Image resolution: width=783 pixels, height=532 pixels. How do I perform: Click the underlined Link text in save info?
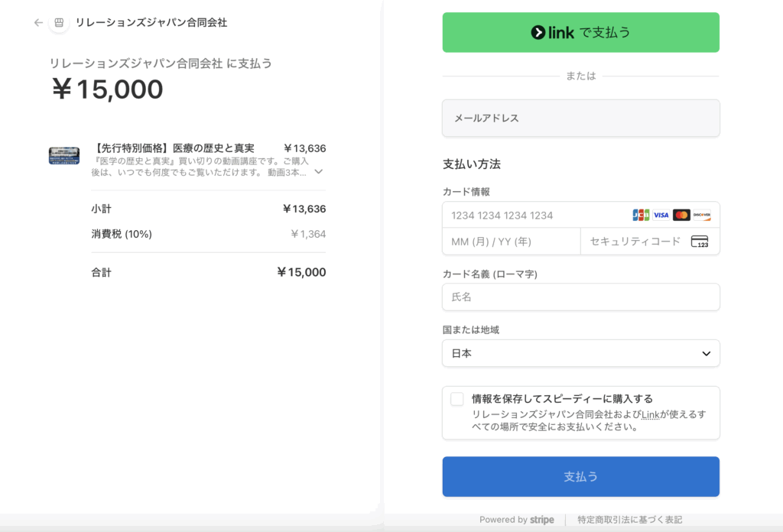click(651, 414)
